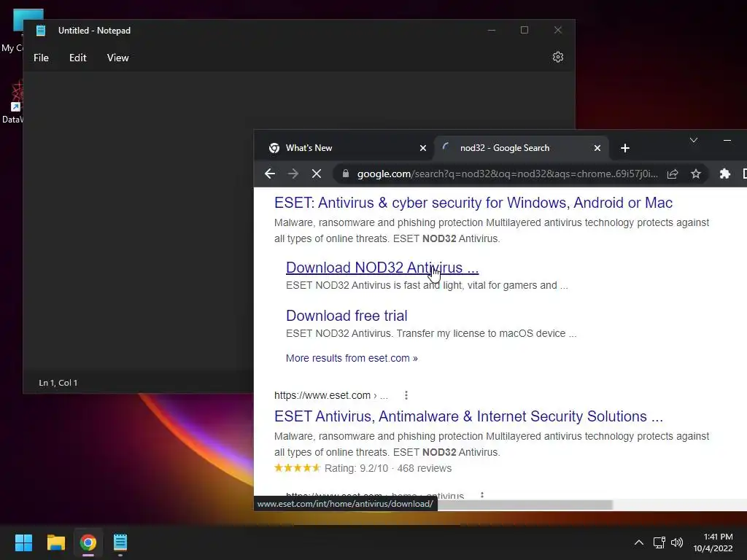Open the clock showing 1:41 PM
747x560 pixels.
(713, 542)
